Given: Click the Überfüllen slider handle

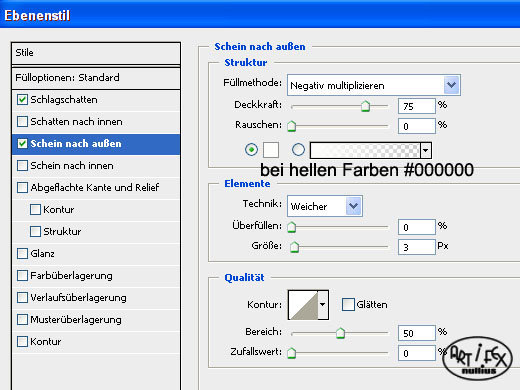Looking at the screenshot, I should click(x=292, y=227).
